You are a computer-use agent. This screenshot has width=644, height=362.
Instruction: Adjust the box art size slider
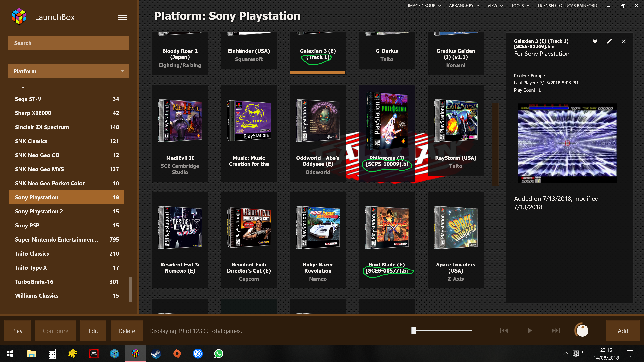[414, 330]
